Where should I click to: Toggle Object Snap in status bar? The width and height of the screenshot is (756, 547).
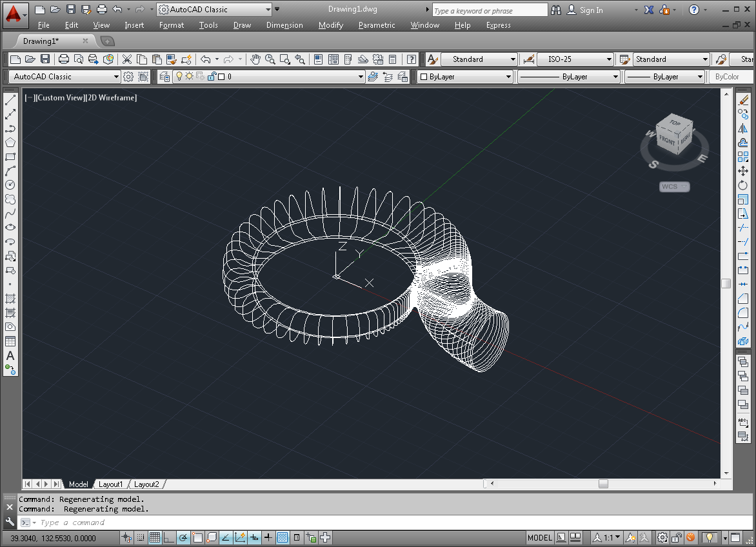pyautogui.click(x=197, y=537)
